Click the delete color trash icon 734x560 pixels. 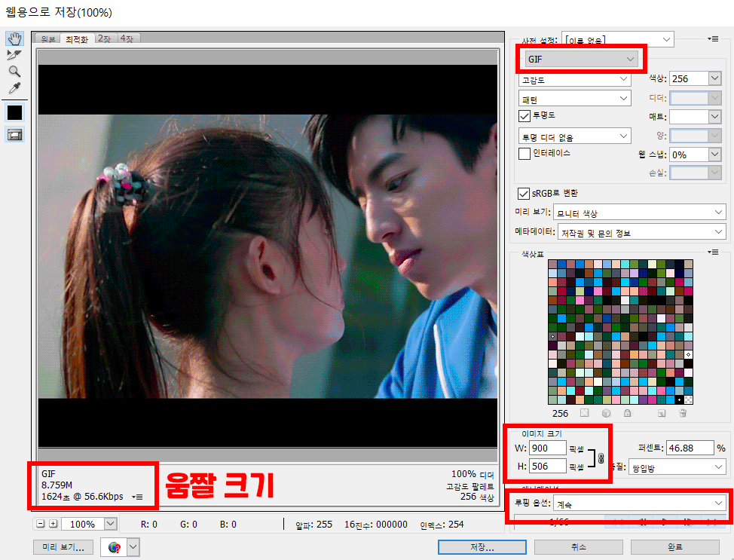coord(683,413)
